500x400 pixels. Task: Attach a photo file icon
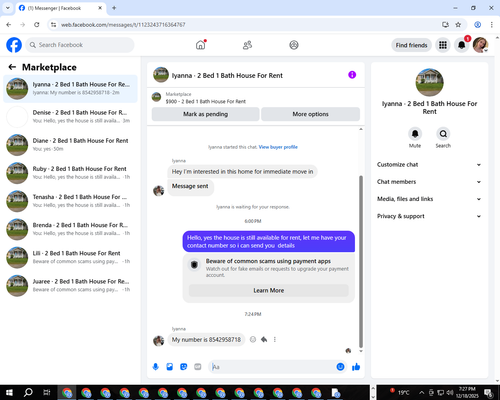(170, 367)
